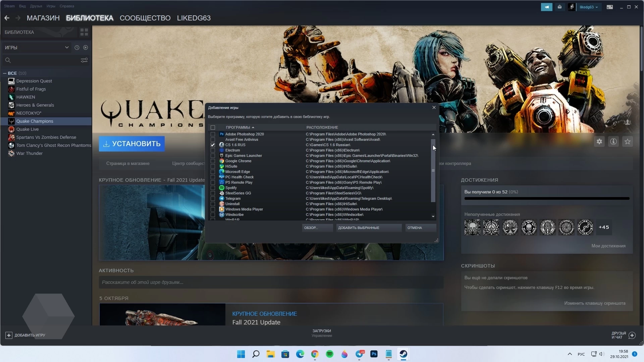Screen dimensions: 644x362
Task: Switch library to grid view icon
Action: click(84, 32)
